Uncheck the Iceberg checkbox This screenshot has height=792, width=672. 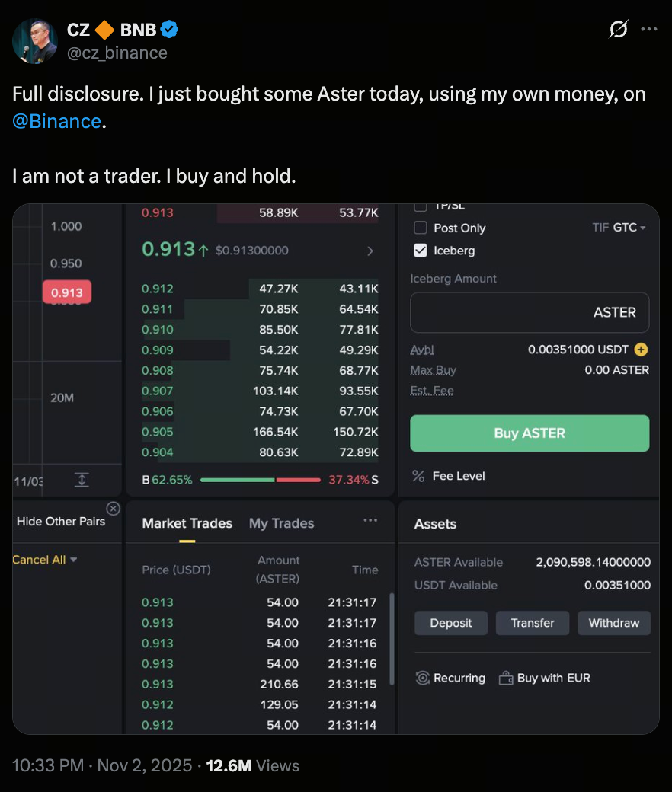(x=420, y=250)
